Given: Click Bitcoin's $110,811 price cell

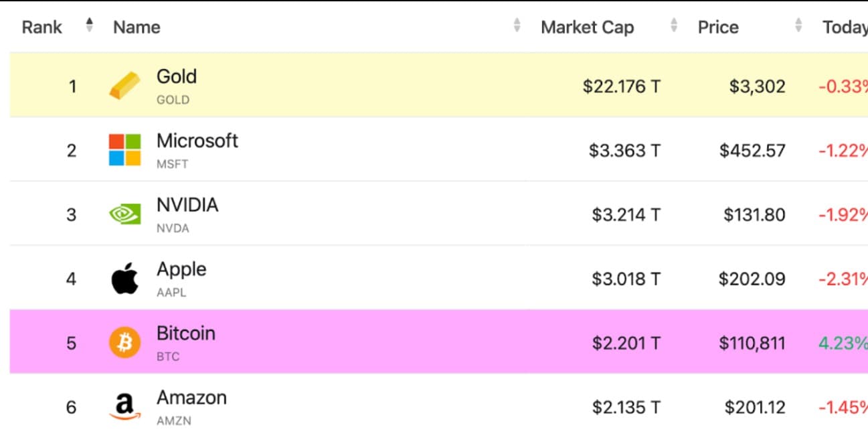Looking at the screenshot, I should 752,344.
